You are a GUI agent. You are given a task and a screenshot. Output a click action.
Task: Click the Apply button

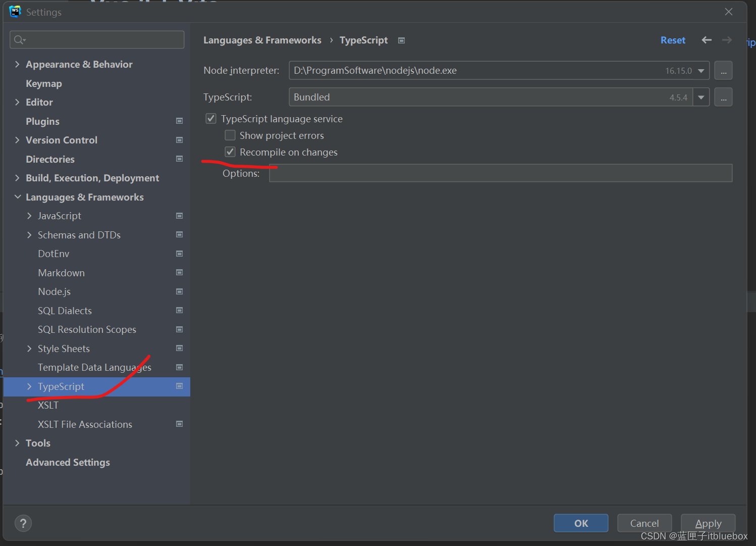point(708,523)
